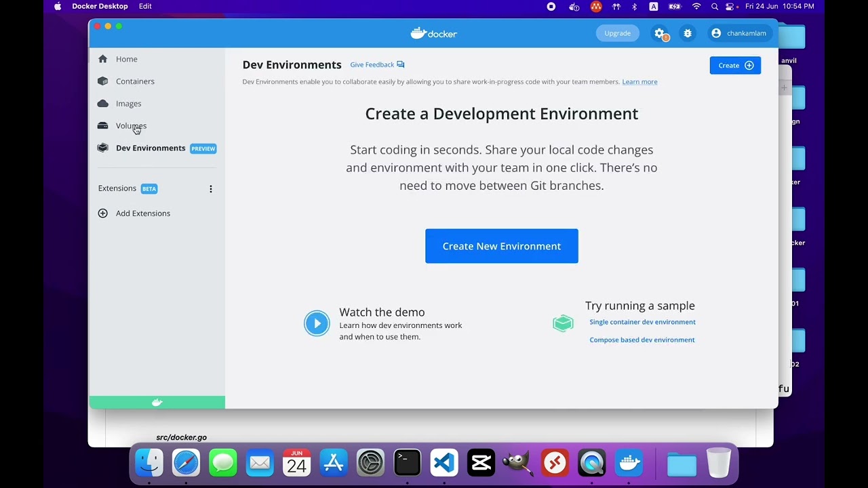The height and width of the screenshot is (488, 868).
Task: Click the Upgrade button
Action: (x=617, y=33)
